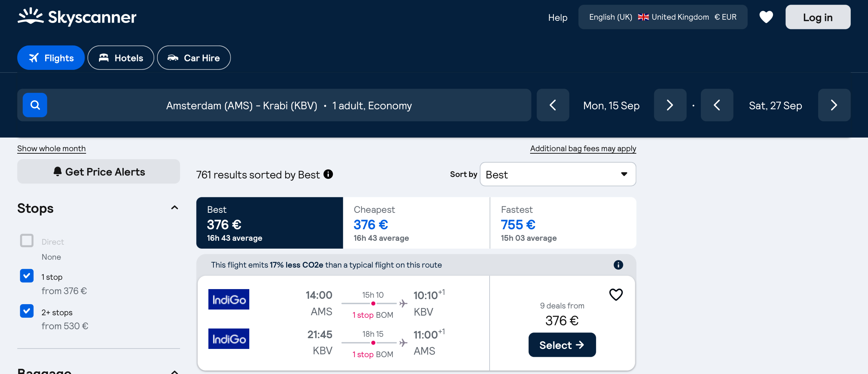Click the IndiGo logo on outbound flight
This screenshot has height=374, width=868.
click(229, 299)
